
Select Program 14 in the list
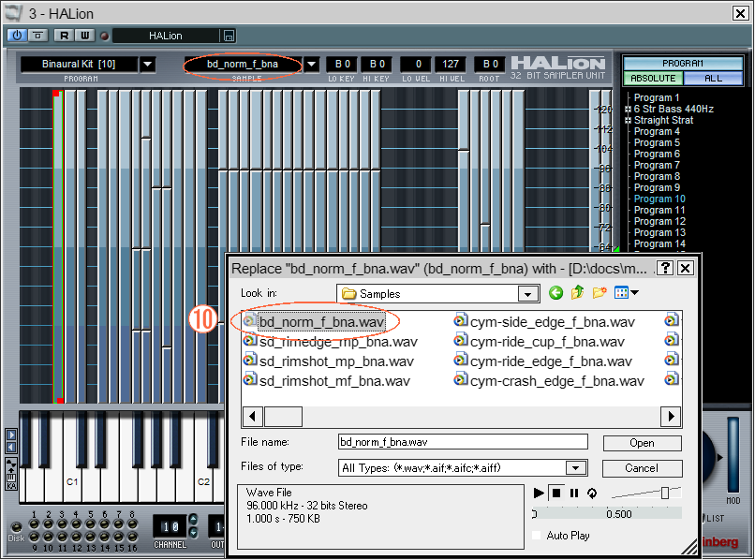[659, 243]
